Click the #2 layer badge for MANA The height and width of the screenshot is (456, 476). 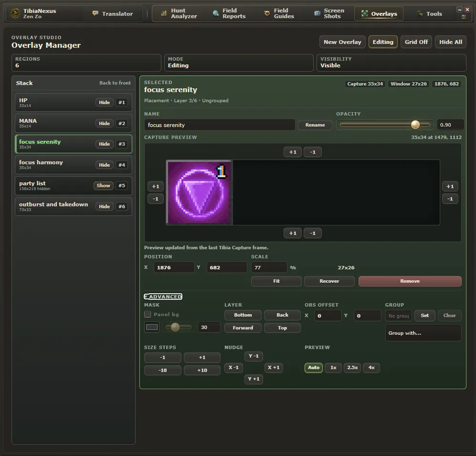(122, 124)
